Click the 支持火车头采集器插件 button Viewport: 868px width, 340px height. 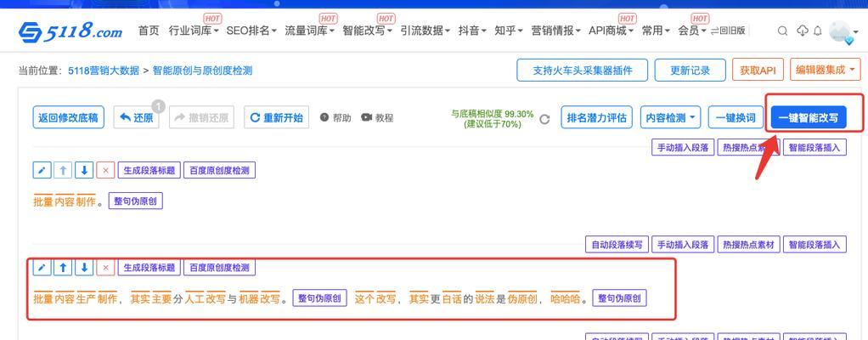pos(583,71)
